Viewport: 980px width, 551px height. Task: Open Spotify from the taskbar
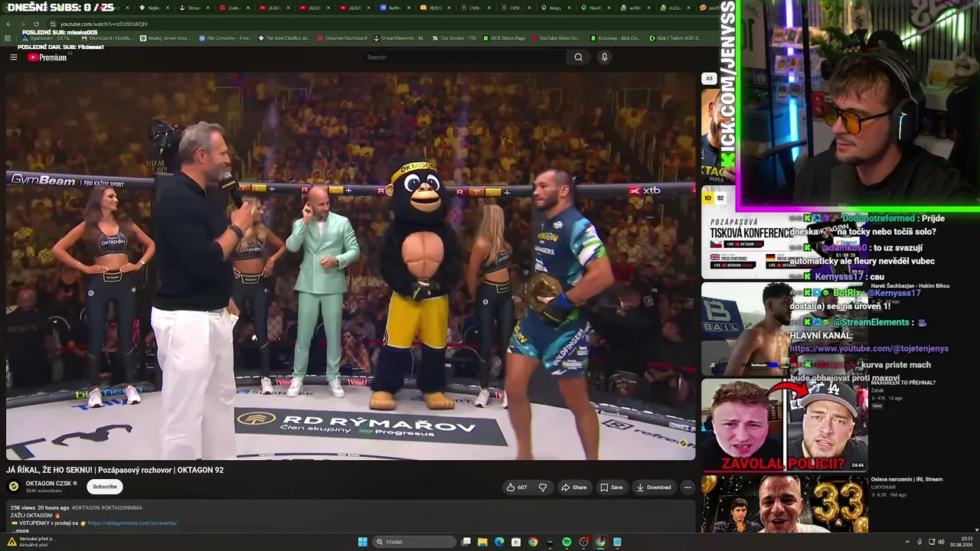pyautogui.click(x=567, y=542)
